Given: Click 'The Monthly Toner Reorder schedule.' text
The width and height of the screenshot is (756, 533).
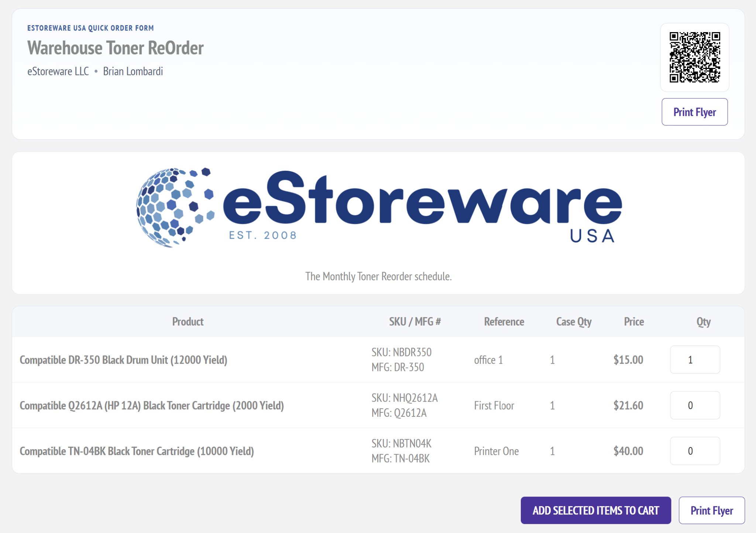Looking at the screenshot, I should tap(378, 276).
